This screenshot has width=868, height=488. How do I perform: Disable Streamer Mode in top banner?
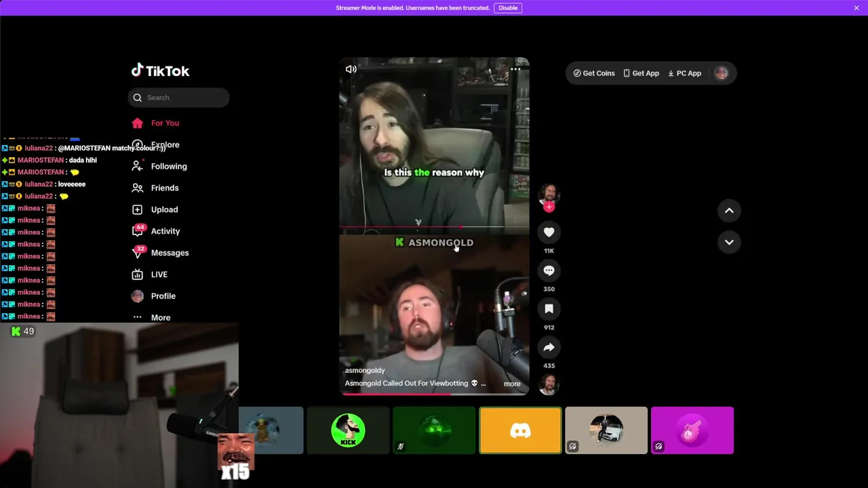508,8
